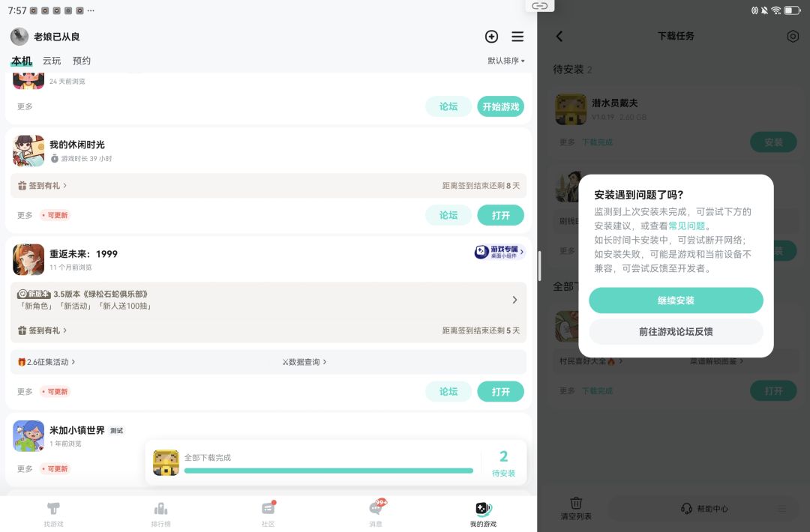Screen dimensions: 810x532
Task: Tap 更多 in 重返未来：1999 card
Action: click(x=25, y=392)
